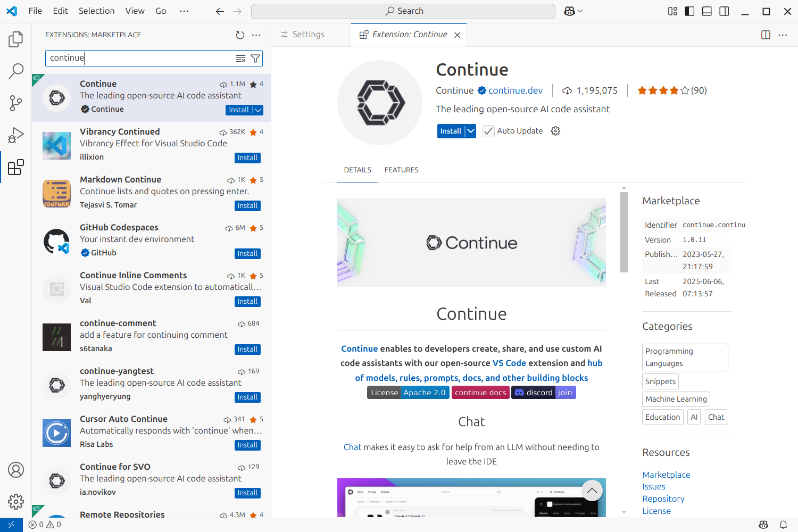Open the continue.dev publisher link

pos(516,90)
